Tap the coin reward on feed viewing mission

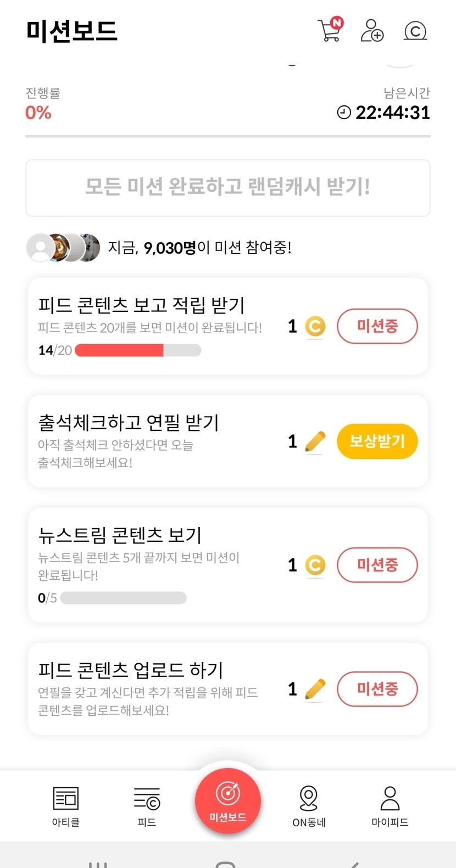pyautogui.click(x=315, y=327)
